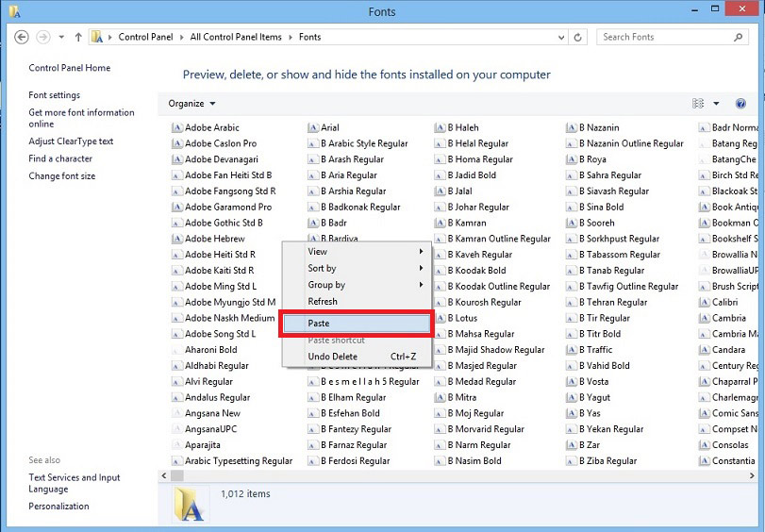Open the Organize dropdown
The height and width of the screenshot is (532, 765).
(x=191, y=104)
